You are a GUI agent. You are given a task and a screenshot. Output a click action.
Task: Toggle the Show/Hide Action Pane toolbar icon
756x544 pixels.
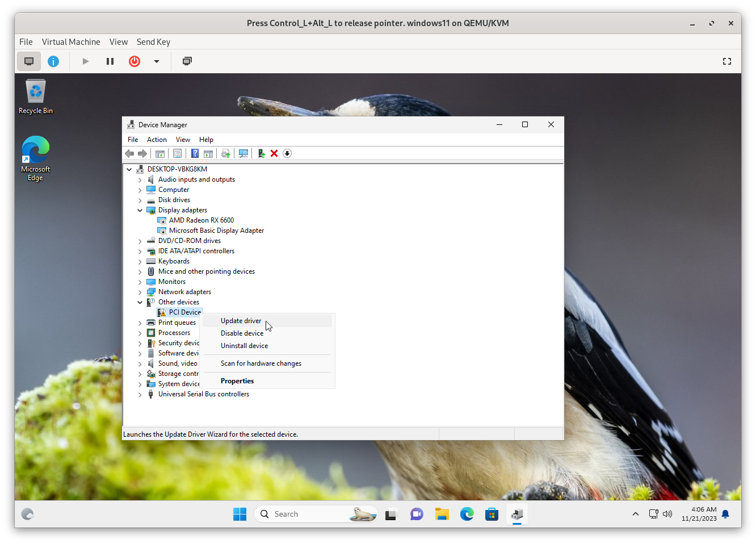[x=208, y=153]
